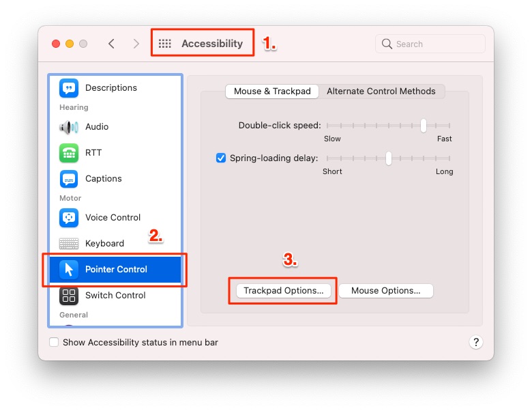Image resolution: width=532 pixels, height=411 pixels.
Task: Disable the Spring-loading delay checkbox
Action: pyautogui.click(x=221, y=158)
